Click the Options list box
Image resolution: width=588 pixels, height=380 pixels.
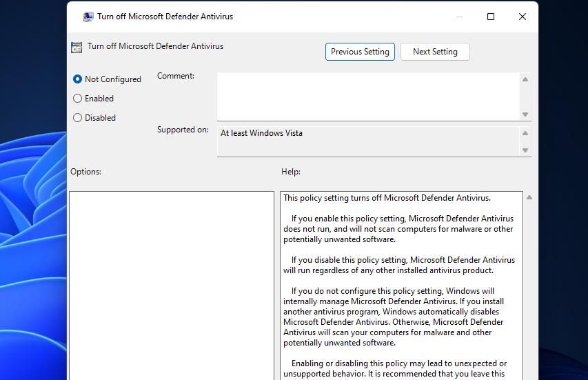(x=172, y=286)
